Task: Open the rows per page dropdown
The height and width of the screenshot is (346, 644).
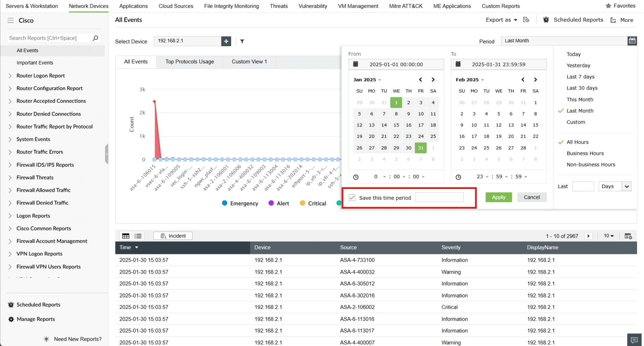Action: pos(609,236)
